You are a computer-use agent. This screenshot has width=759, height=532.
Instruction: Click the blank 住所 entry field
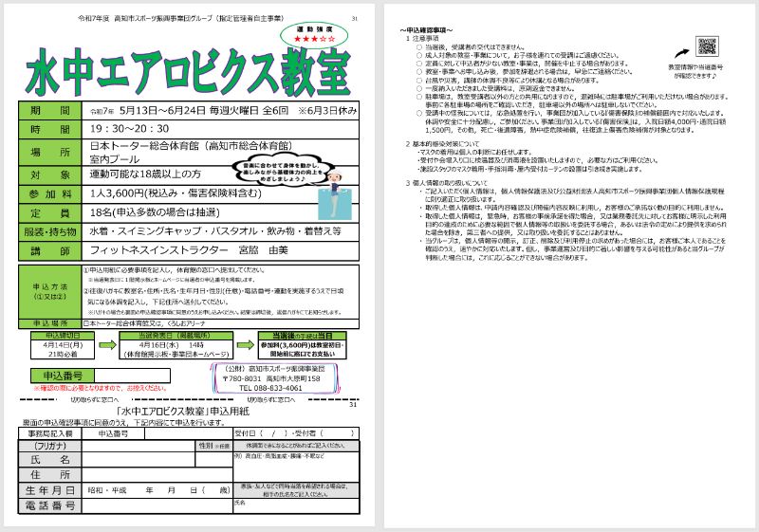pyautogui.click(x=157, y=475)
